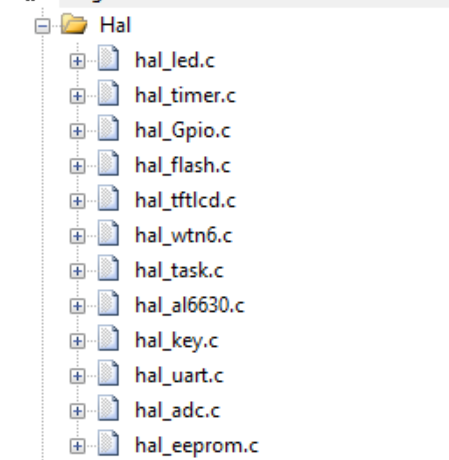Click the hal_timer.c file icon
Screen dimensions: 449x460
(x=108, y=93)
